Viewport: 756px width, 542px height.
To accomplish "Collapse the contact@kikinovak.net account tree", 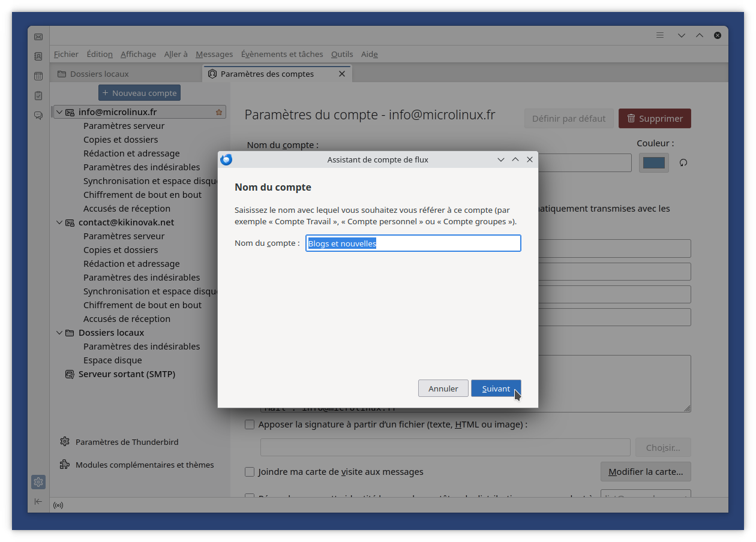I will [x=59, y=222].
